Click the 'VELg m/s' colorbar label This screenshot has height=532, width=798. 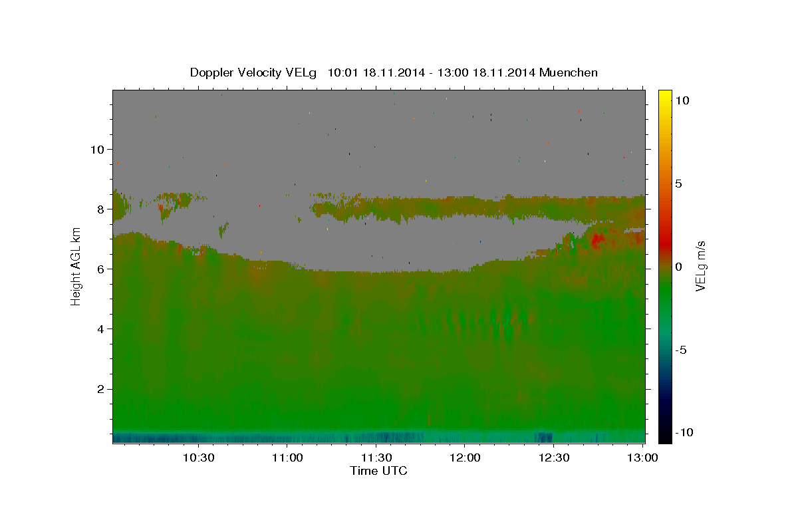[700, 266]
